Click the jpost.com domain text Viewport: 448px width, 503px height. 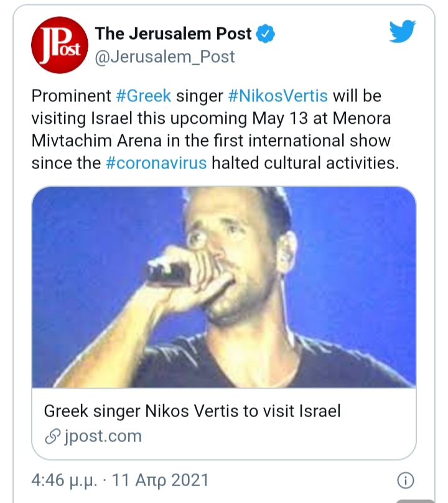coord(102,436)
